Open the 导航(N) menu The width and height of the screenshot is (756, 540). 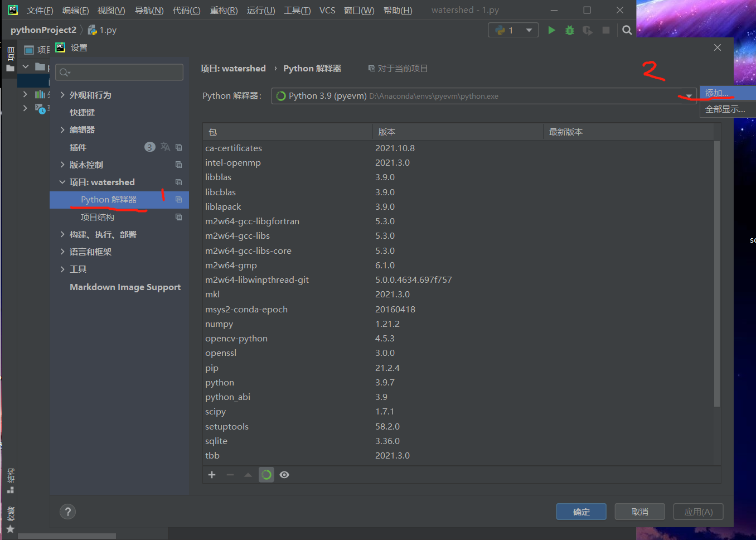149,10
